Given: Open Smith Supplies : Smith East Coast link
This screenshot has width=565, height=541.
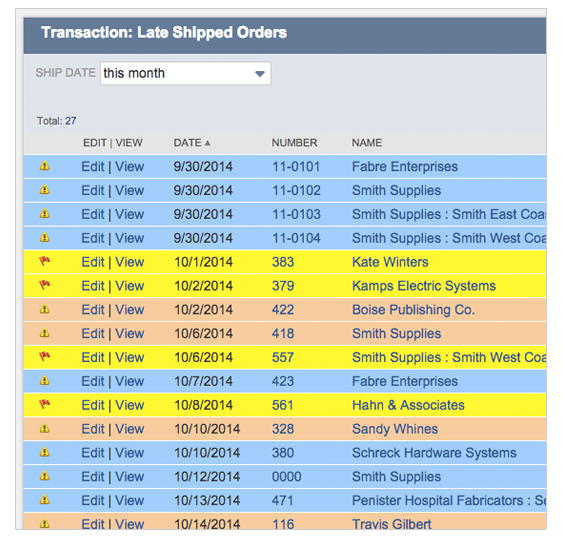Looking at the screenshot, I should pos(449,214).
